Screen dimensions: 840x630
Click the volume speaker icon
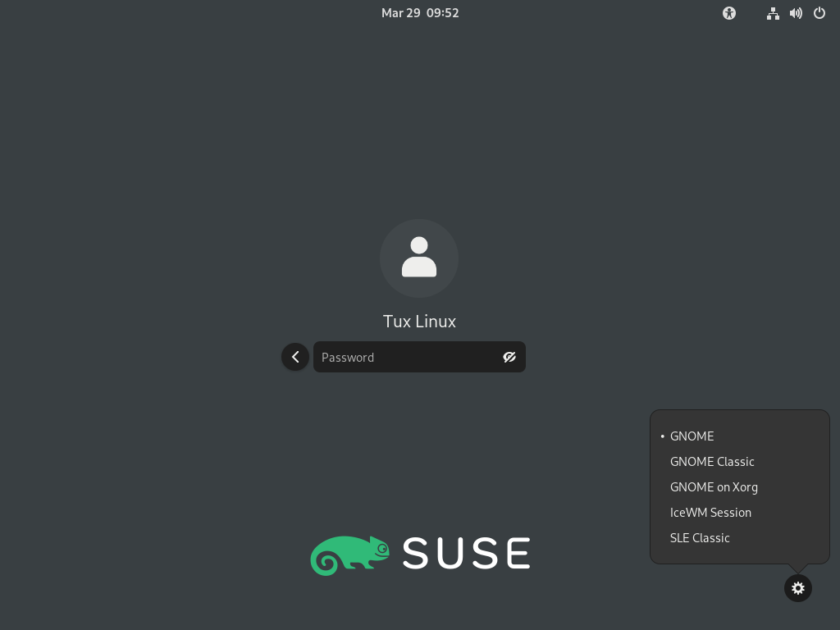click(796, 13)
